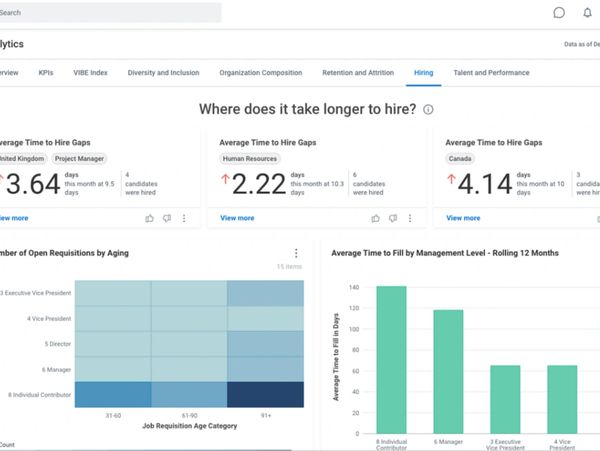Viewport: 600px width, 451px height.
Task: Click View more on the Canada card
Action: (463, 218)
